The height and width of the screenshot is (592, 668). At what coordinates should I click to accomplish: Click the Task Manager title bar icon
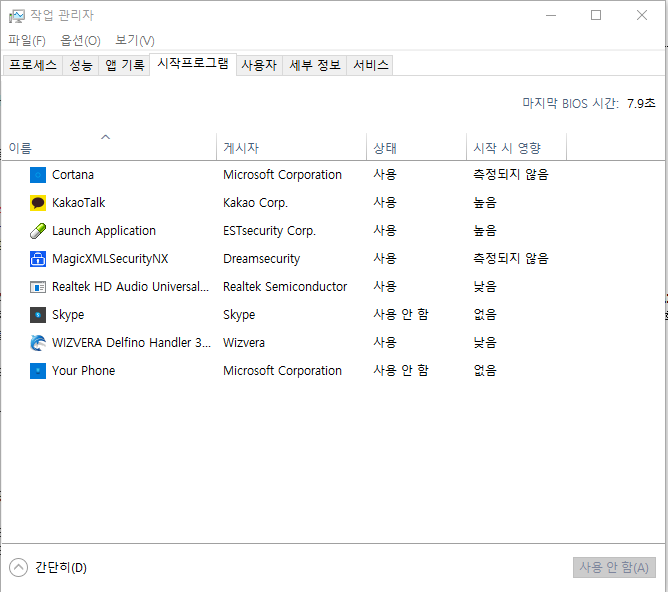(x=17, y=16)
